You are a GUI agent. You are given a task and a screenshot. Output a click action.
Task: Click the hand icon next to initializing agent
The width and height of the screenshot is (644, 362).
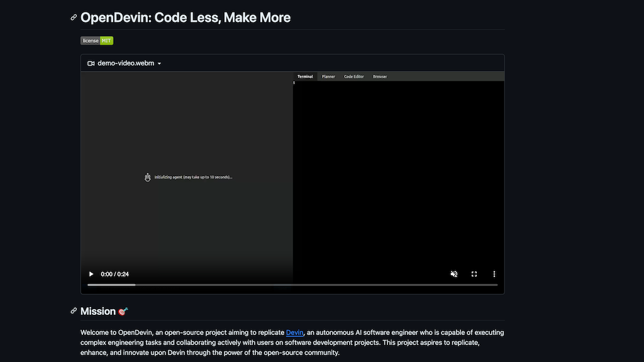[148, 177]
